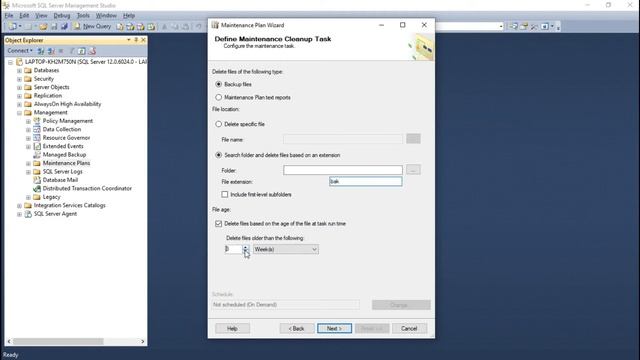640x360 pixels.
Task: Click the folder browse button beside Folder field
Action: 413,170
